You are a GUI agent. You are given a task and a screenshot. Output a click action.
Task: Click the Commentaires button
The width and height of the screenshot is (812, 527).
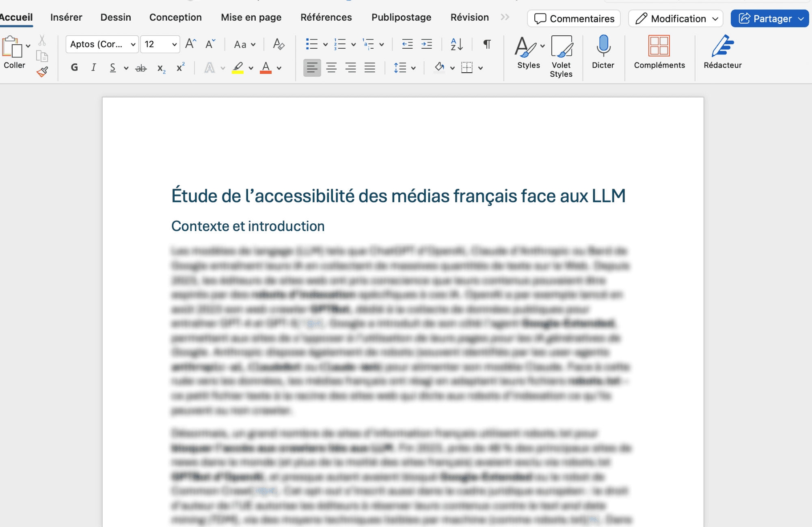pos(574,19)
